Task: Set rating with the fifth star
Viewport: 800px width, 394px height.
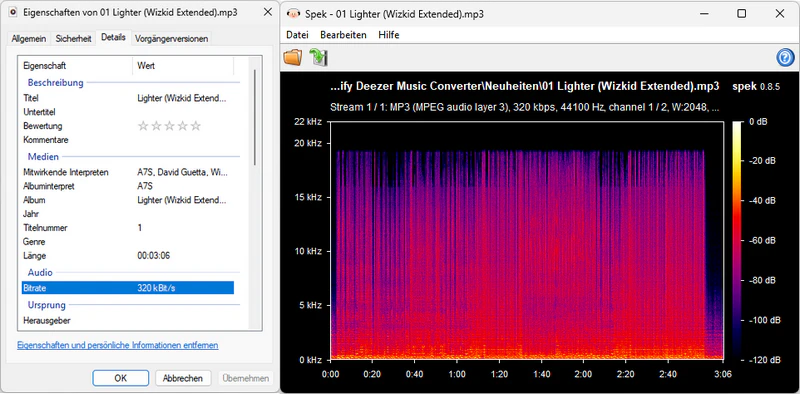Action: pos(196,126)
